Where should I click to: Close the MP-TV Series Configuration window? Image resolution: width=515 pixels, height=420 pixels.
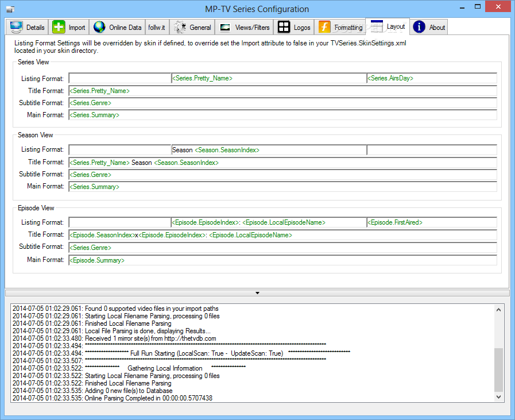[x=498, y=7]
